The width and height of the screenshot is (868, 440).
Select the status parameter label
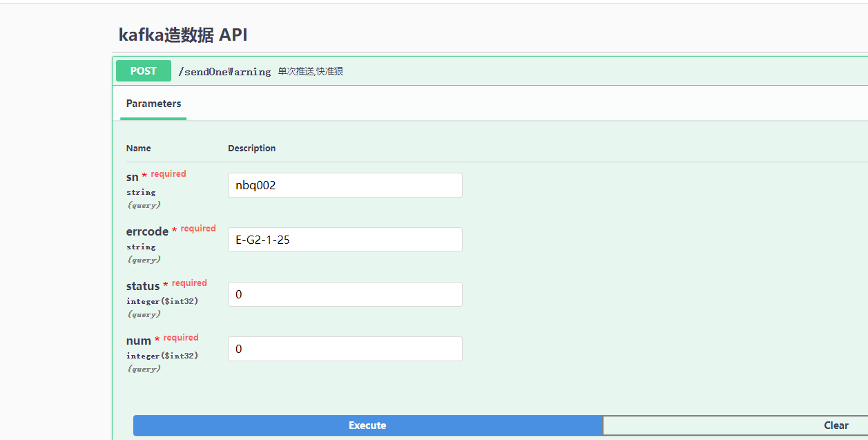tap(143, 286)
